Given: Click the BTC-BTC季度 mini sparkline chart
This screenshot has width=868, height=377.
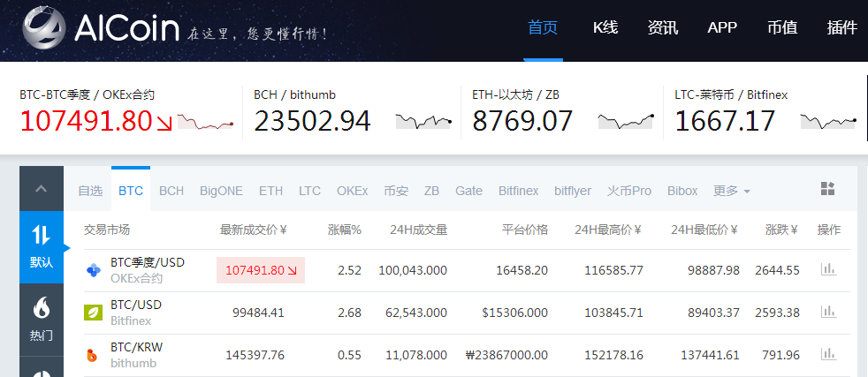Looking at the screenshot, I should click(205, 122).
